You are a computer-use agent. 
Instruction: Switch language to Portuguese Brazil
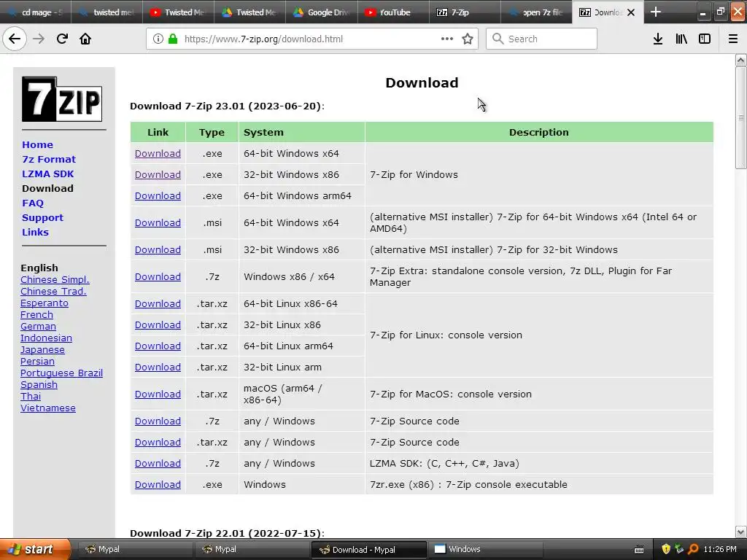coord(61,373)
